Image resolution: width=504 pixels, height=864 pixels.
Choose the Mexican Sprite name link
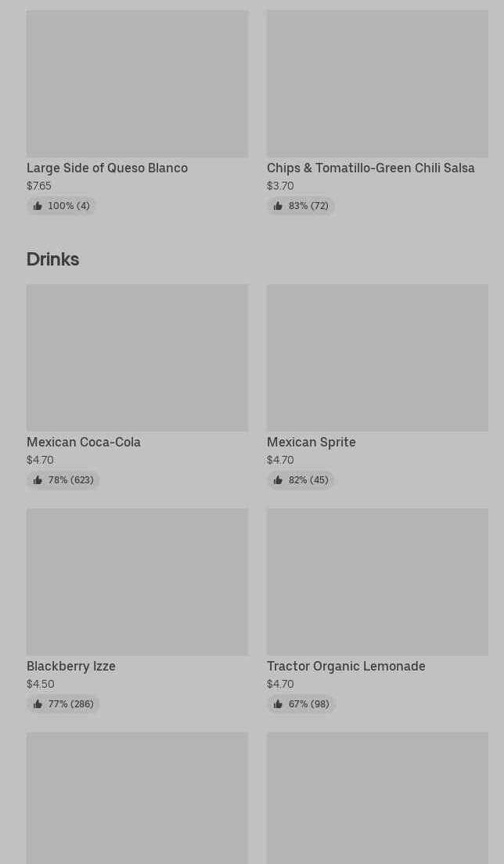click(x=311, y=442)
